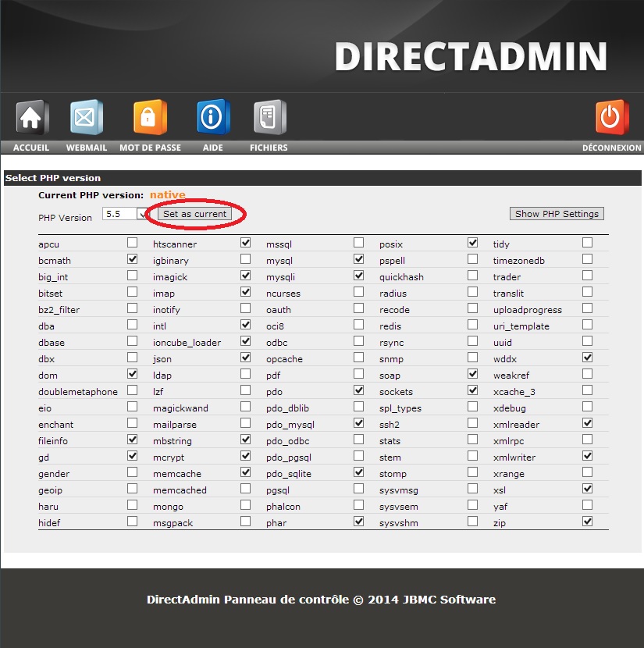Disable the imagick checkbox
Image resolution: width=644 pixels, height=648 pixels.
pos(245,276)
